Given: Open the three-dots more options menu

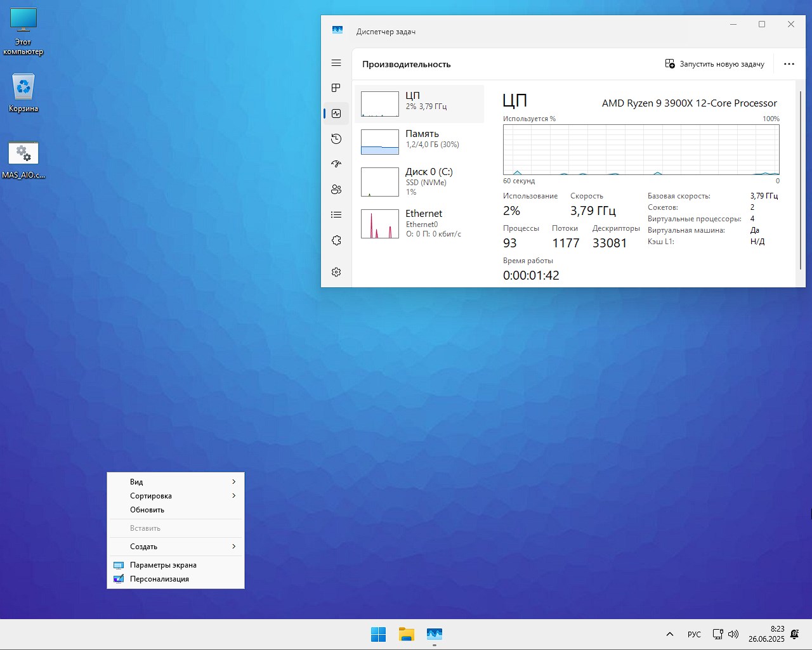Looking at the screenshot, I should [789, 64].
